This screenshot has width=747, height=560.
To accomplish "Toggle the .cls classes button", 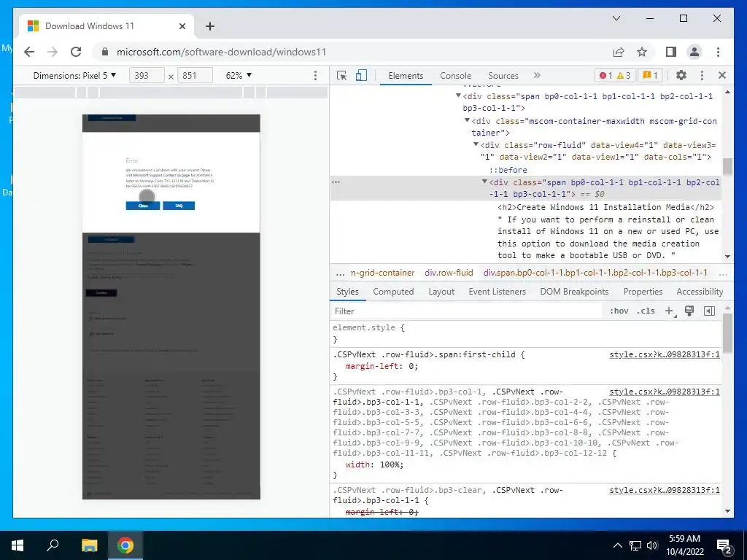I will (646, 311).
